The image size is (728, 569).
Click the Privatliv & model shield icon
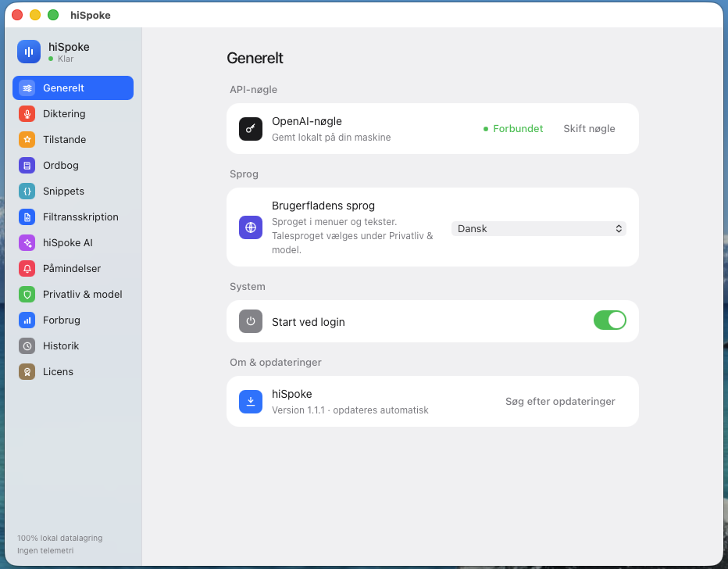coord(27,294)
